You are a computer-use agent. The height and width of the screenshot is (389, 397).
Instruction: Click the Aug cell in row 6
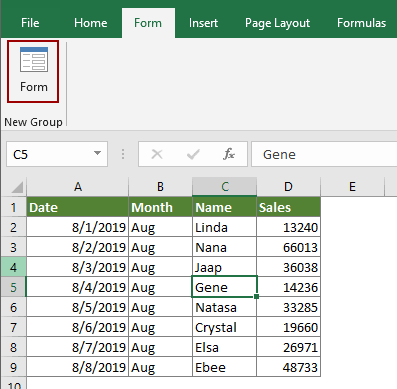160,307
